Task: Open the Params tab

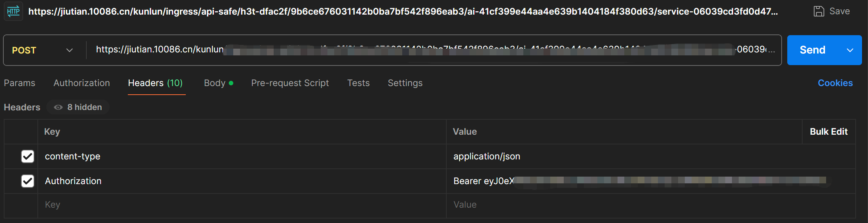Action: click(19, 83)
